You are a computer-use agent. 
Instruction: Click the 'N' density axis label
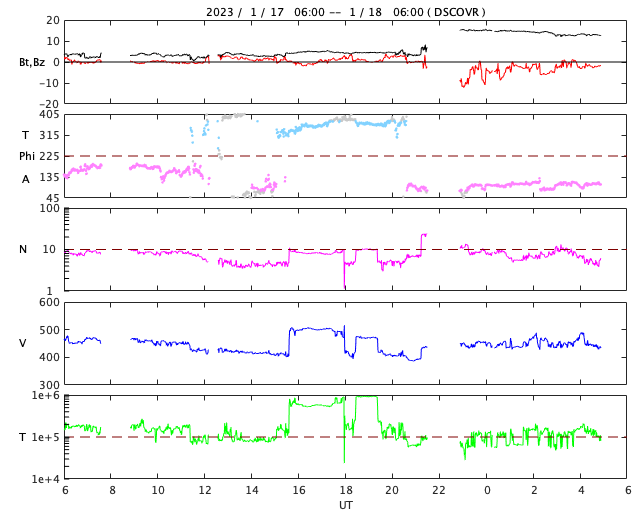coord(23,249)
